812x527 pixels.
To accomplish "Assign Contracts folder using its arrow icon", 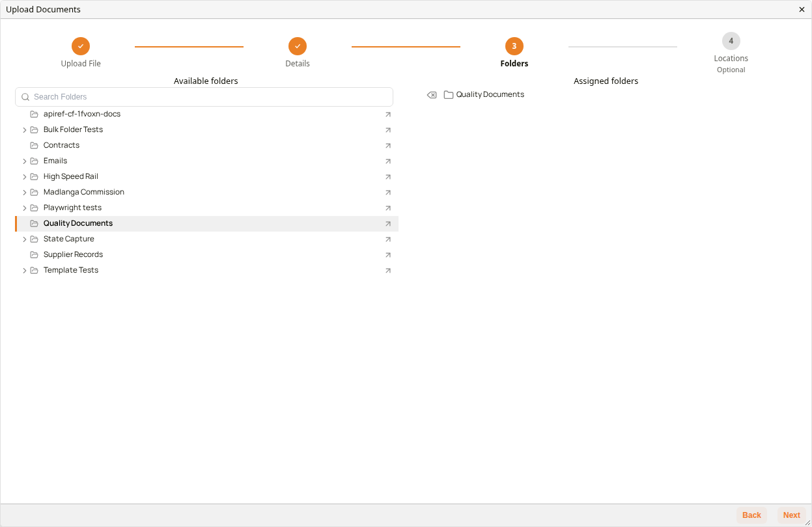I will pos(388,146).
